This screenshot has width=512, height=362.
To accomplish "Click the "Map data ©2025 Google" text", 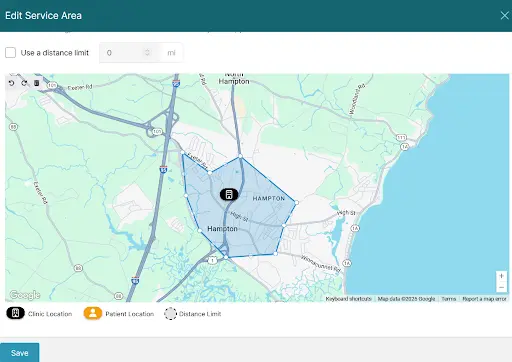I will coord(406,299).
